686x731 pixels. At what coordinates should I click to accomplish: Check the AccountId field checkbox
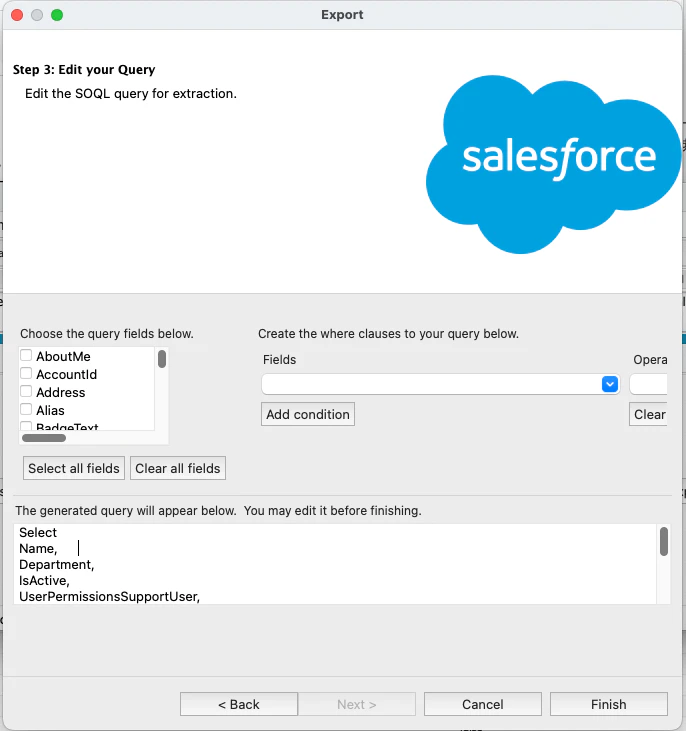pyautogui.click(x=26, y=374)
